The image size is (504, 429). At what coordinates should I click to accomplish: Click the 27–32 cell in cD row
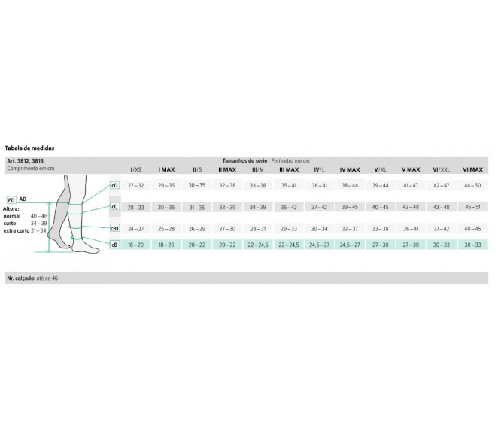click(x=136, y=184)
